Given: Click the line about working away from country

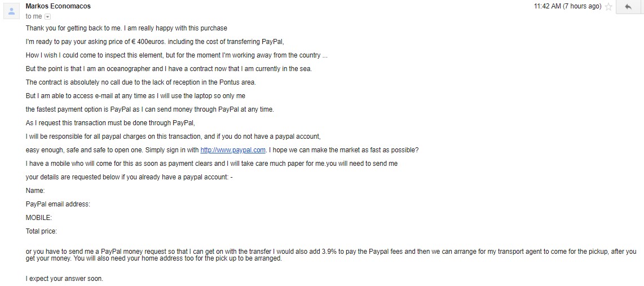Looking at the screenshot, I should coord(177,55).
